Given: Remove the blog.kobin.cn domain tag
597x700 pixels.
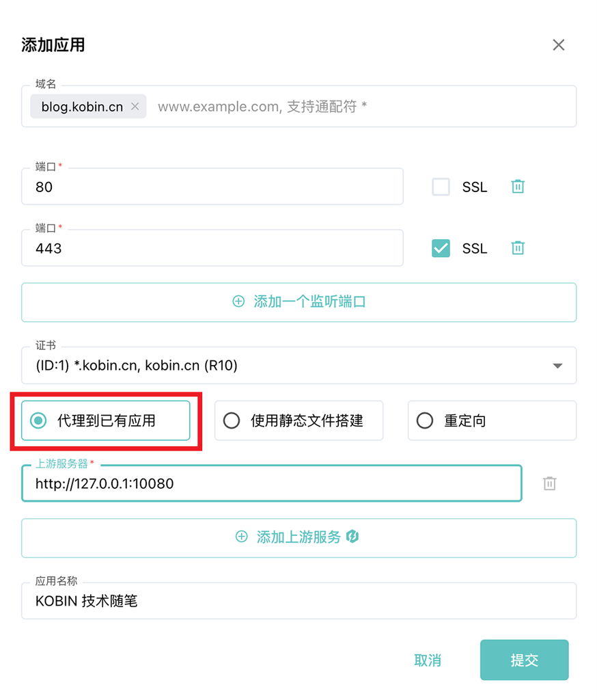Looking at the screenshot, I should click(x=135, y=107).
